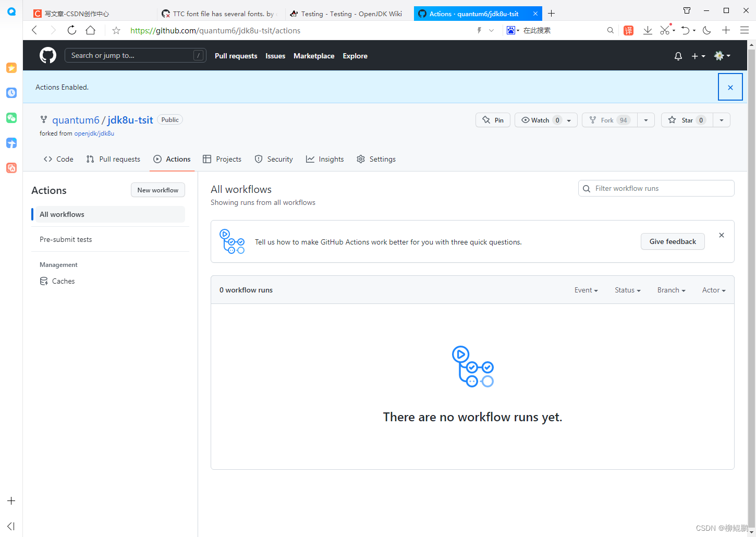
Task: Open the Event filter dropdown
Action: coord(586,290)
